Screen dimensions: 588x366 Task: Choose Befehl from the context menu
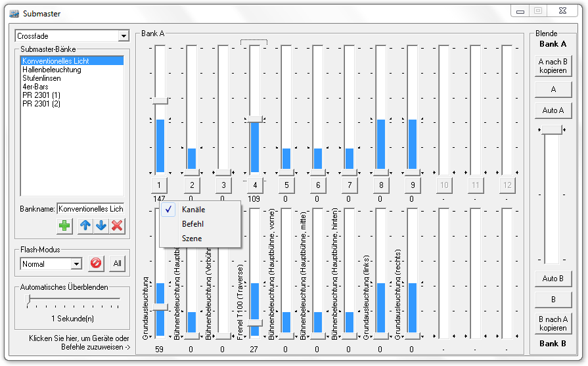193,224
